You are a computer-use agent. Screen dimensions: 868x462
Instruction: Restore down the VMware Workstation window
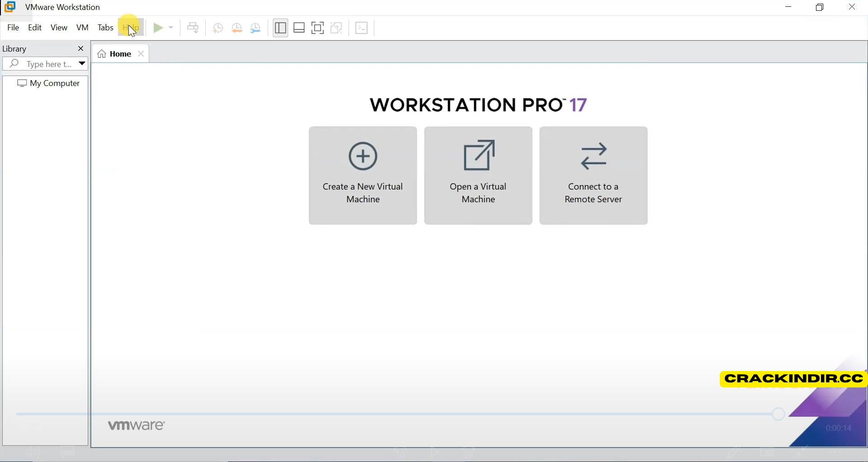pyautogui.click(x=820, y=7)
